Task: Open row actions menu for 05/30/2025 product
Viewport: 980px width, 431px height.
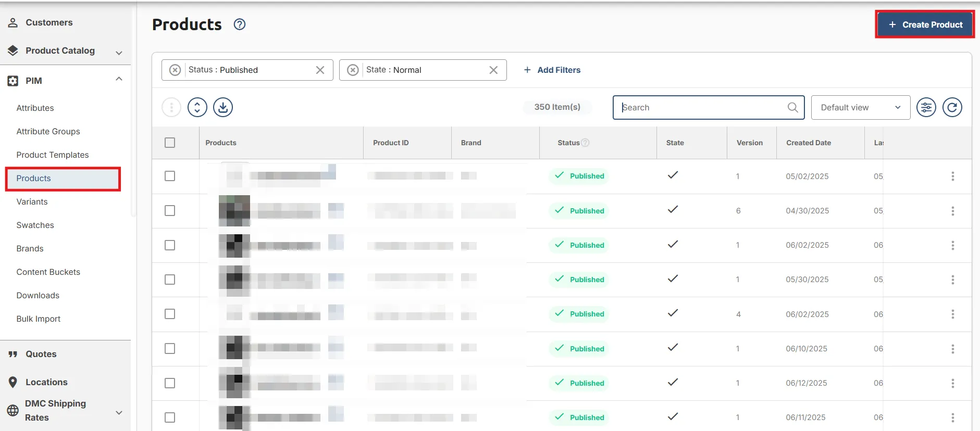Action: click(953, 280)
